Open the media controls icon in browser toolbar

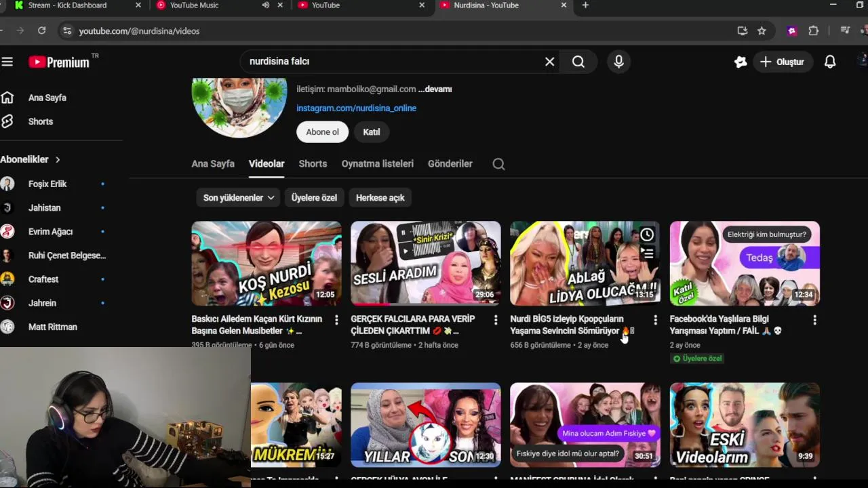click(x=845, y=30)
